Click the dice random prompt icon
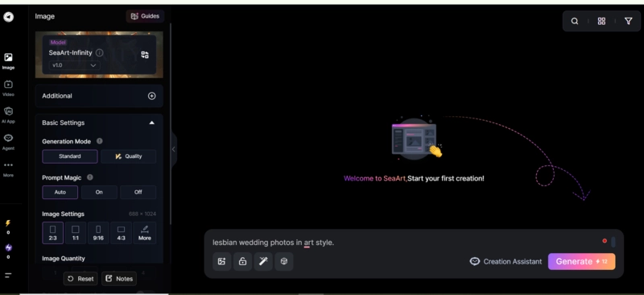The width and height of the screenshot is (644, 295). [x=284, y=261]
